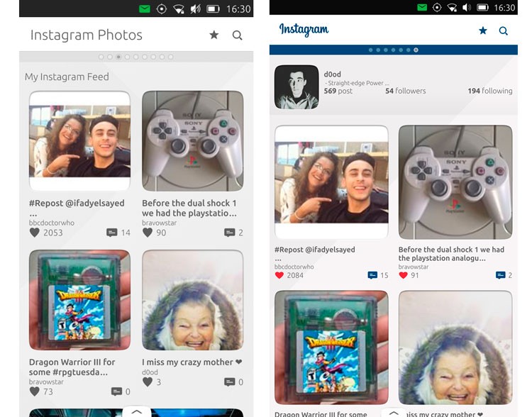Open search in the blue Instagram header
The height and width of the screenshot is (417, 532).
coord(504,30)
